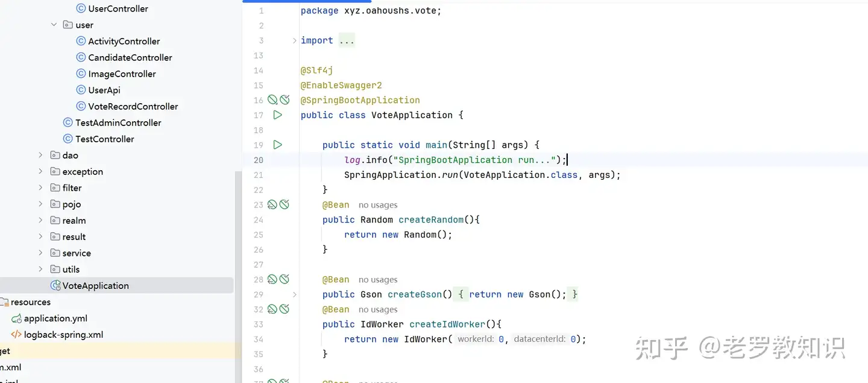868x383 pixels.
Task: Click the first bean gutter icon on line 16
Action: click(272, 100)
